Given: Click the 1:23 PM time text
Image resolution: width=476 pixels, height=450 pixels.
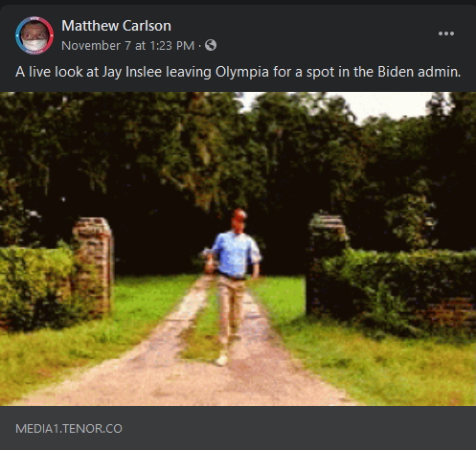Looking at the screenshot, I should 171,46.
